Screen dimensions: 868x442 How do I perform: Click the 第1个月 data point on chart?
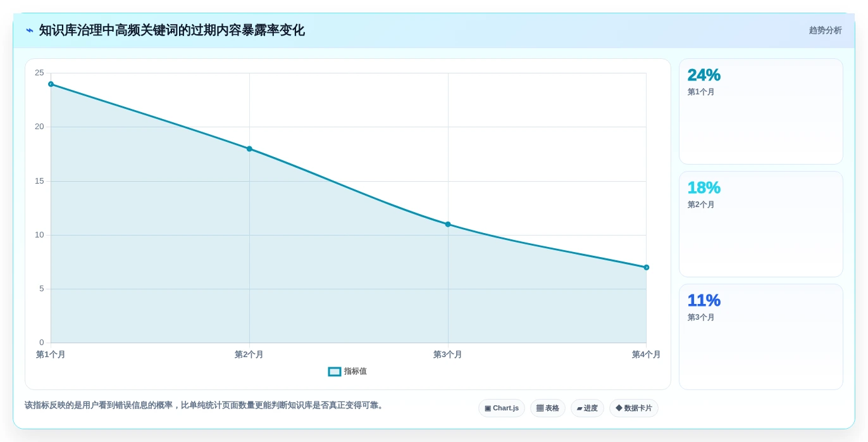(x=51, y=84)
